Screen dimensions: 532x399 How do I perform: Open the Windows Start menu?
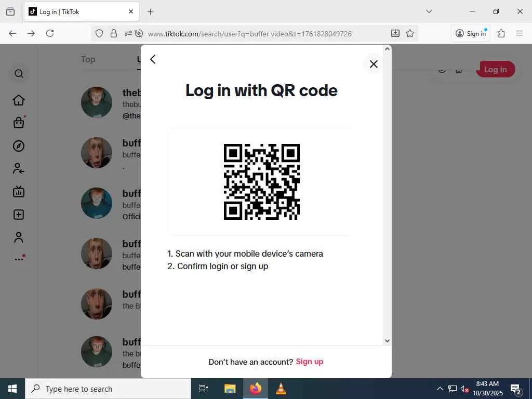[x=12, y=389]
